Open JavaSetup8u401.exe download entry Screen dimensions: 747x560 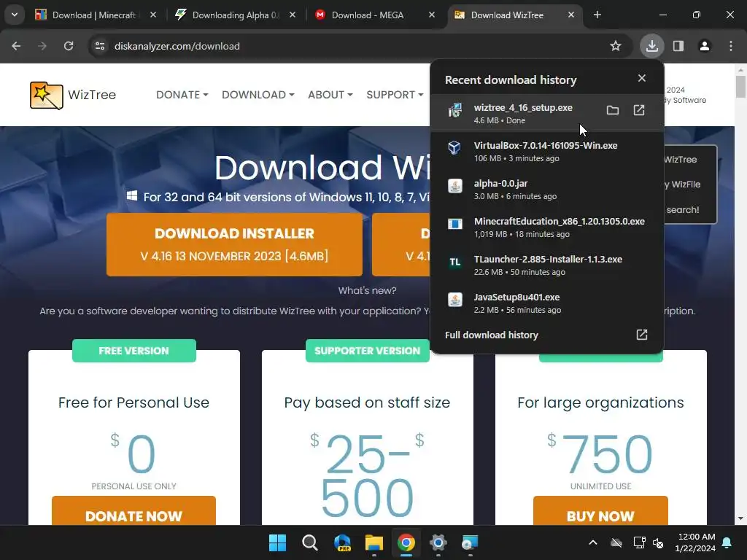tap(547, 303)
